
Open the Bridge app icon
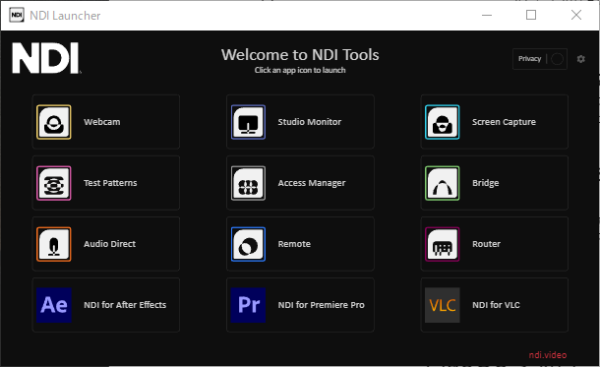tap(442, 183)
